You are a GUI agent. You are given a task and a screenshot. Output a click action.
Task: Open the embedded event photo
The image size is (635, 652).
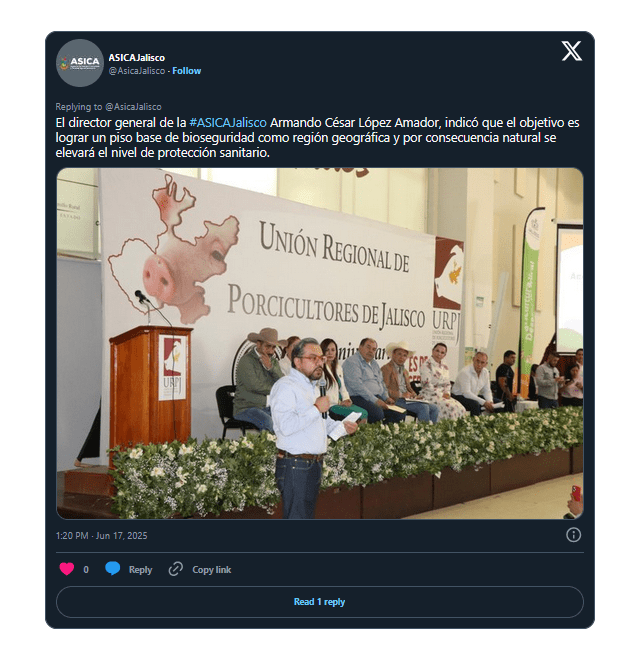[x=320, y=343]
